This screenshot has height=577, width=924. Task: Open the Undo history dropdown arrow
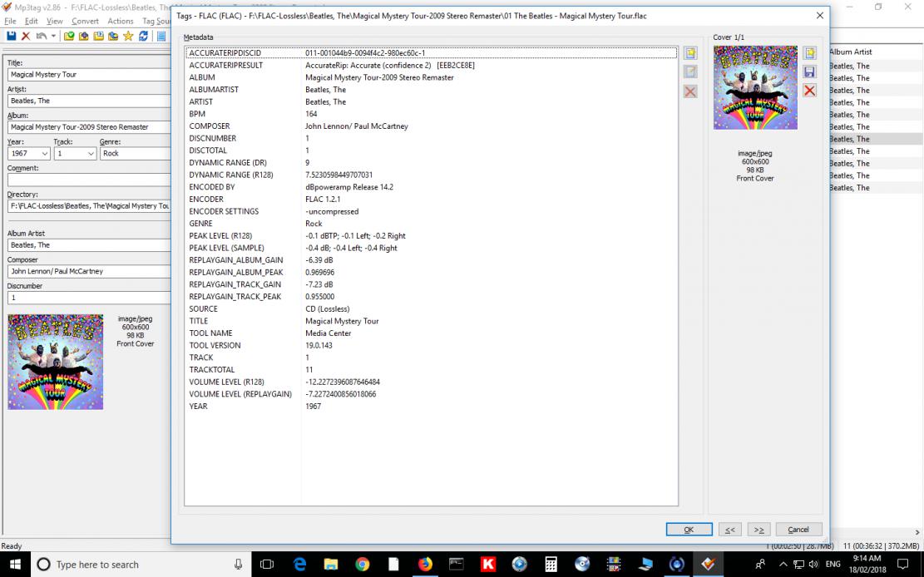[53, 36]
